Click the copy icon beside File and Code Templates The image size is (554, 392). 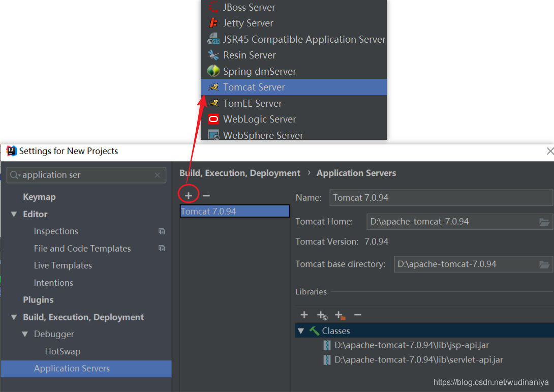pos(162,248)
